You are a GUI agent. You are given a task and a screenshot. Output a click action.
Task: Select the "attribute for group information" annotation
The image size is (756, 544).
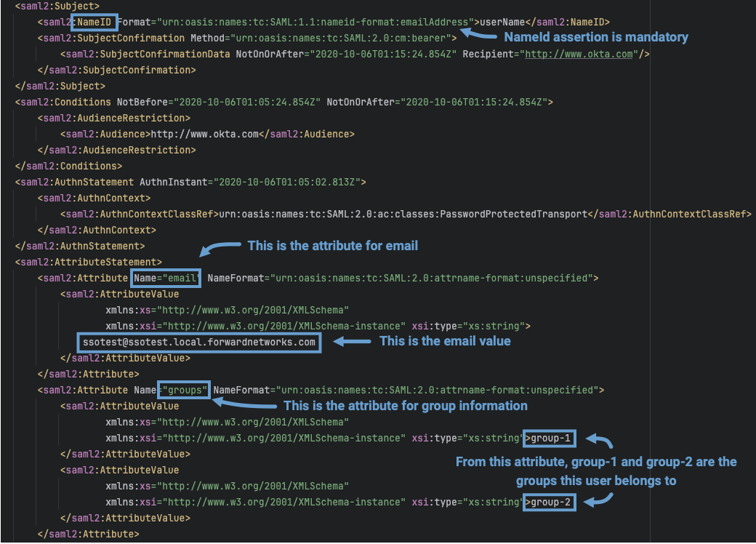coord(405,405)
